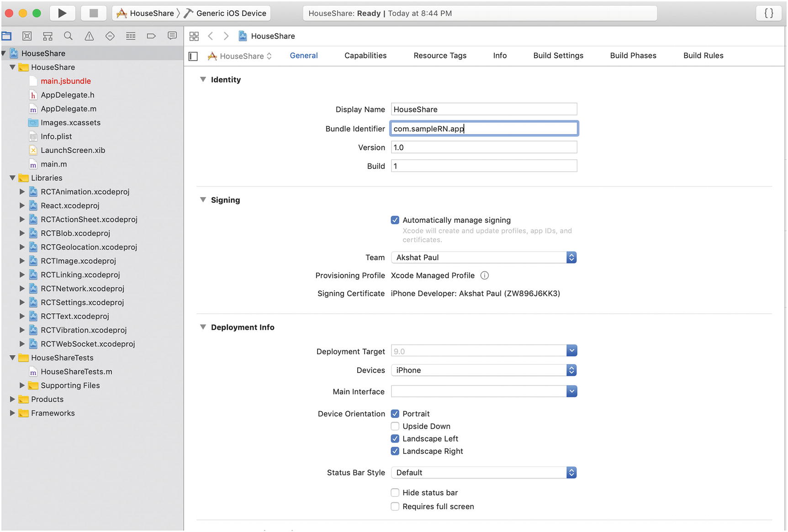The height and width of the screenshot is (532, 788).
Task: Open the Capabilities tab
Action: pos(365,56)
